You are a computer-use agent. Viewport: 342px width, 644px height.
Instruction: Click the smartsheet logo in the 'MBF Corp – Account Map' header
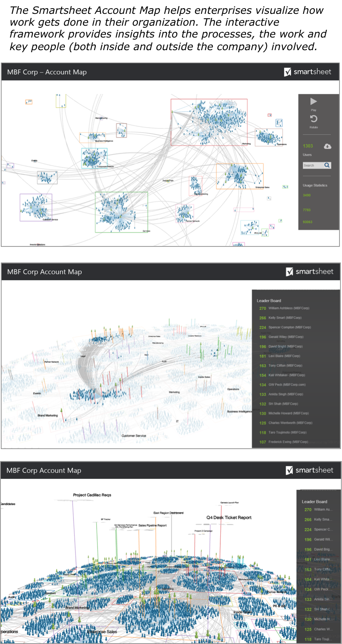tap(308, 72)
